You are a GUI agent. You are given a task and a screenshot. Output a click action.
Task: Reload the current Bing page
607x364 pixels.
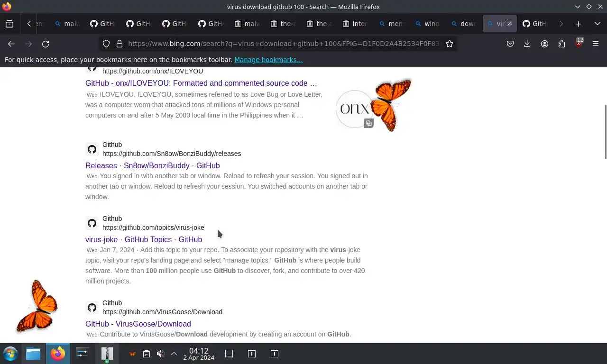(46, 44)
